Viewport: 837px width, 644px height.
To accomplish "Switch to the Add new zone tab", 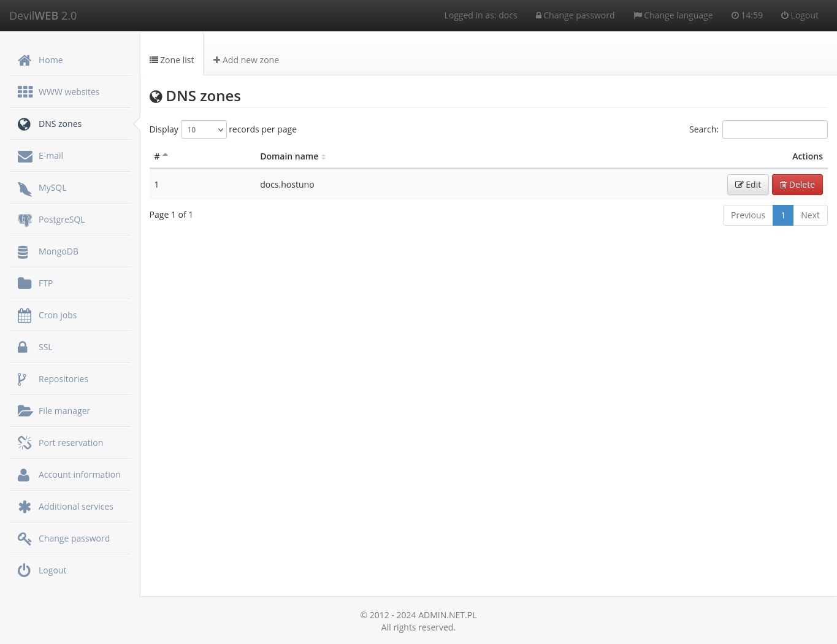I will [x=246, y=60].
